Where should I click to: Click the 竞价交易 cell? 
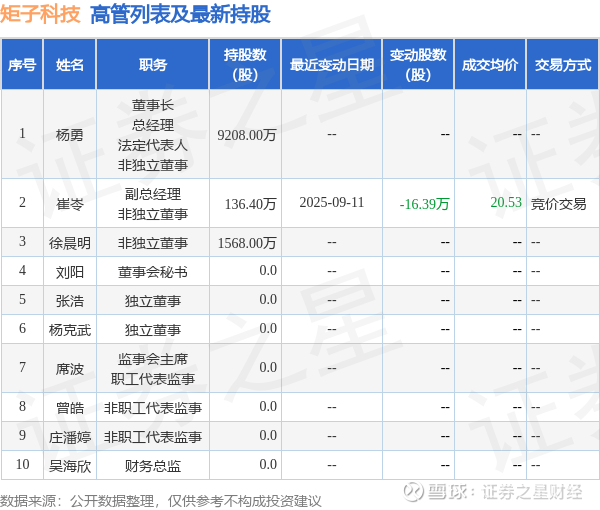559,204
